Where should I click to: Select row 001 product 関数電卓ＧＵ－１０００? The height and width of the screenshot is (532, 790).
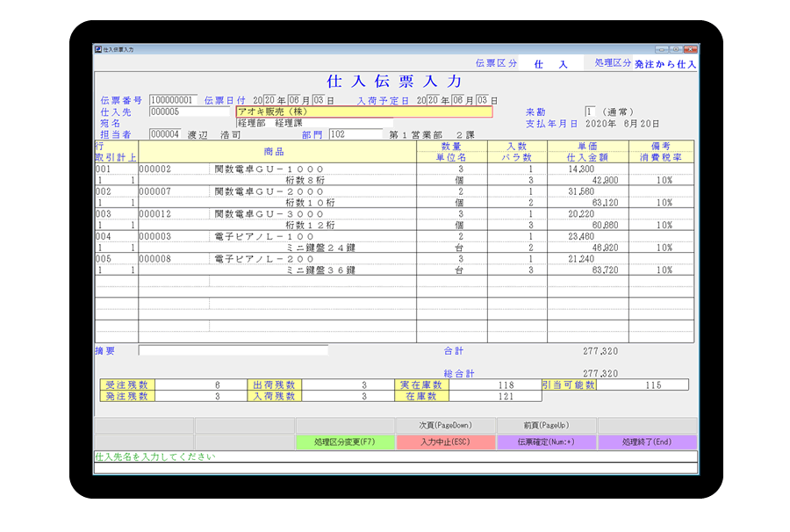click(x=269, y=169)
